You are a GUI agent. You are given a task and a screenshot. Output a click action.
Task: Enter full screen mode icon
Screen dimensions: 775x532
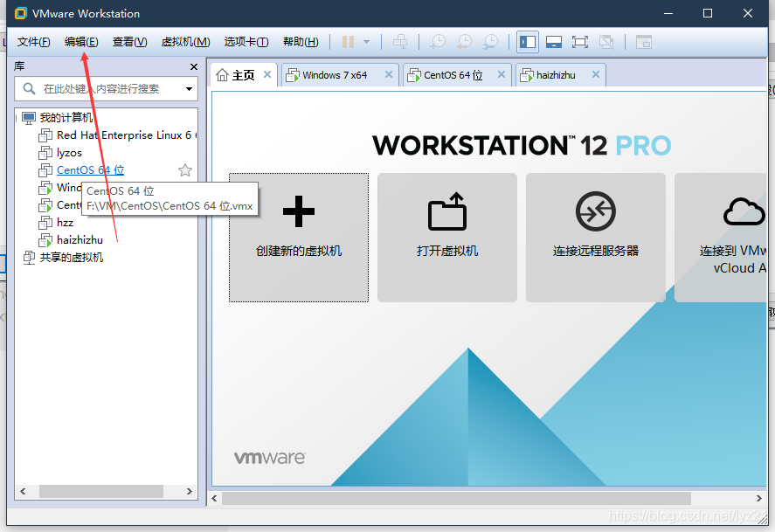click(580, 42)
